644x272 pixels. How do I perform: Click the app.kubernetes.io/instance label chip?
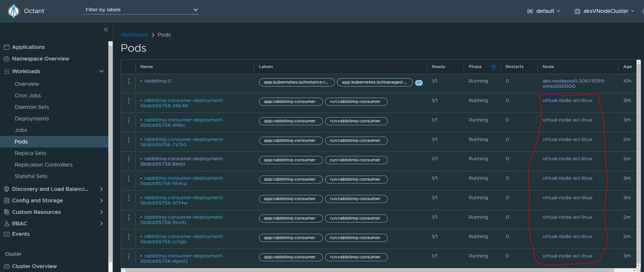tap(297, 82)
